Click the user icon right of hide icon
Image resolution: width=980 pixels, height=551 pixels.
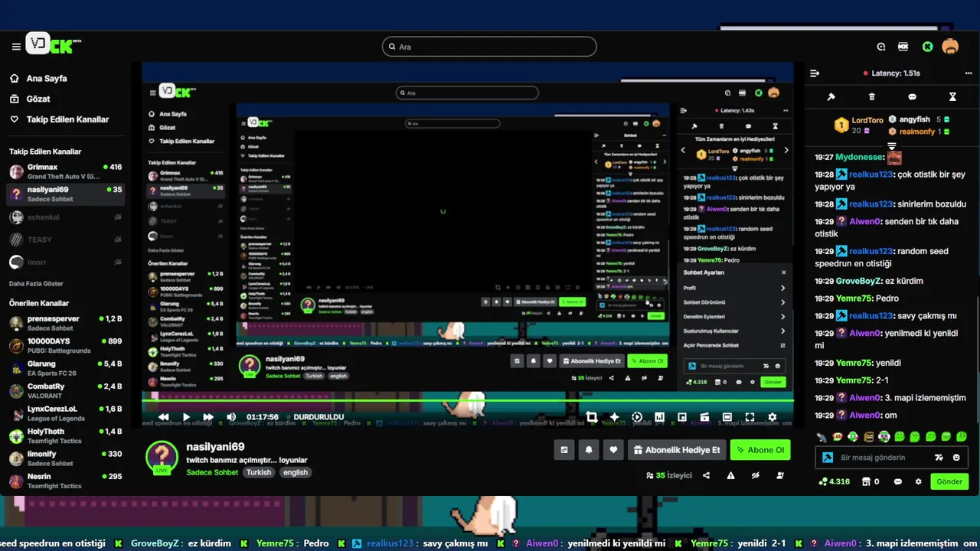pyautogui.click(x=780, y=475)
